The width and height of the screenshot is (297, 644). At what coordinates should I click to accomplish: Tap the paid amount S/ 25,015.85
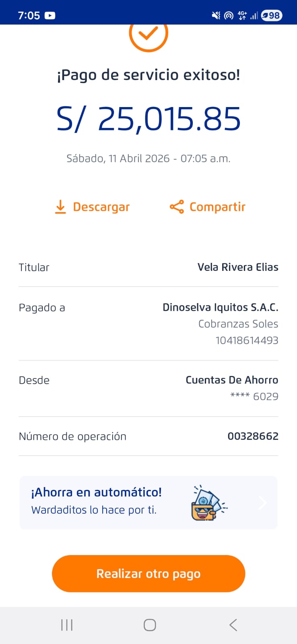[x=148, y=119]
